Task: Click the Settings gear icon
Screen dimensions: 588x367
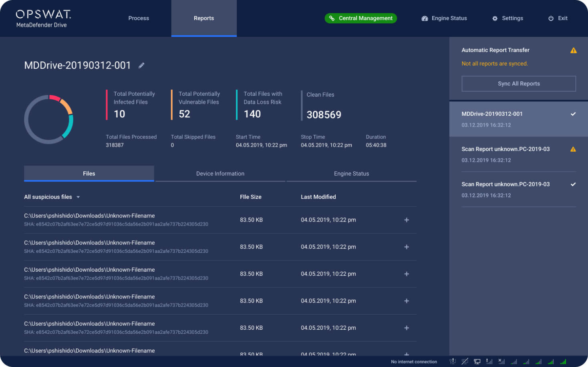Action: [x=495, y=18]
